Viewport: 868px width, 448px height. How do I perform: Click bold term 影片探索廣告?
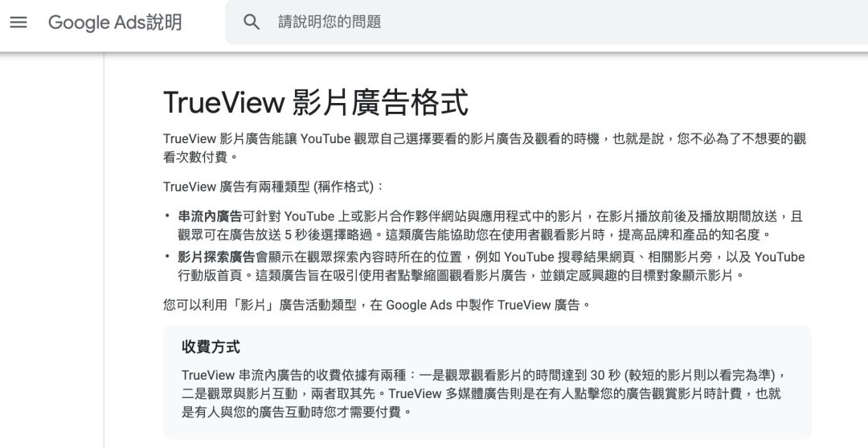216,257
